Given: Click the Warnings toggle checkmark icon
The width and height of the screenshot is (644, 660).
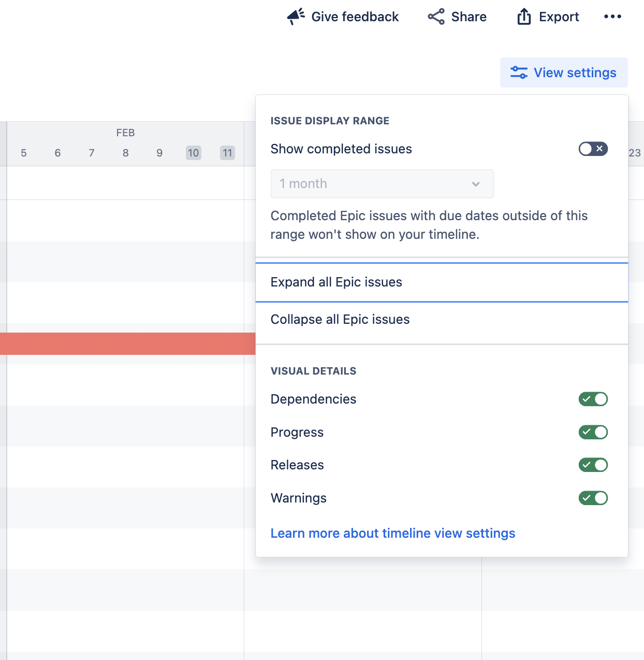Looking at the screenshot, I should click(x=587, y=498).
